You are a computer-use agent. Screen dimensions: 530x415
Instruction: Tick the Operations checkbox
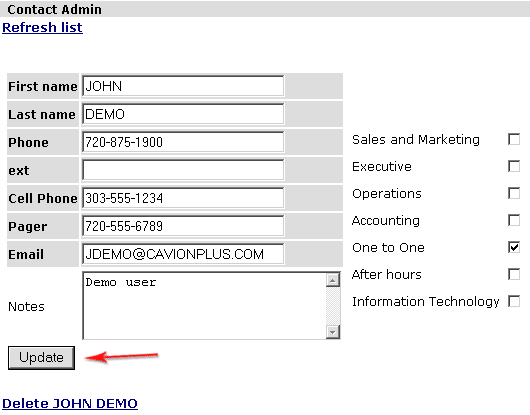[x=514, y=193]
